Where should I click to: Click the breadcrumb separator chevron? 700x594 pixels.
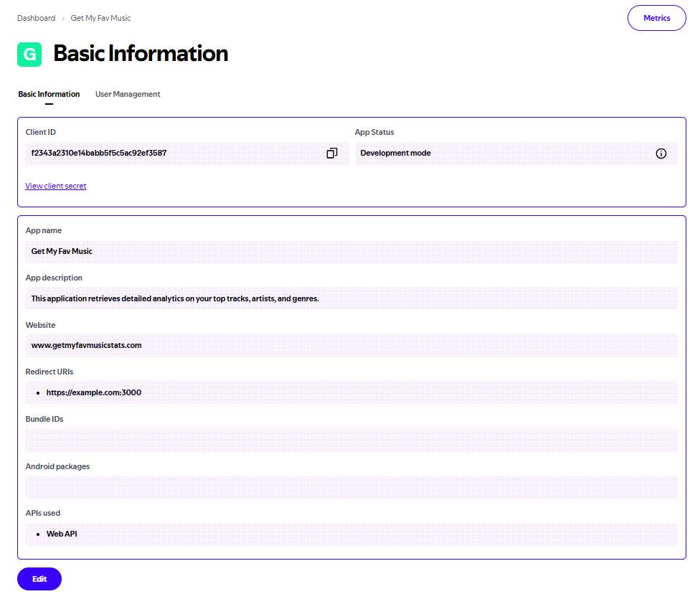[63, 19]
